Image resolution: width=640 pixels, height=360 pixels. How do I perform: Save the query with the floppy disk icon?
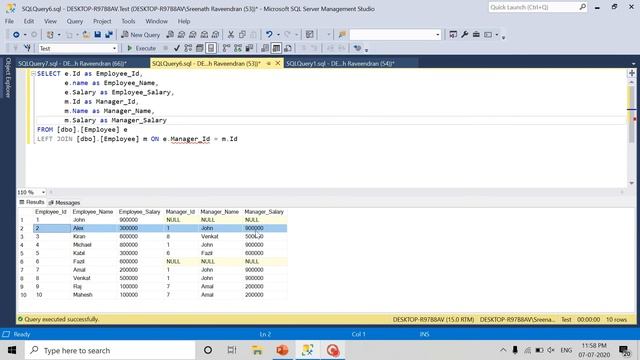pyautogui.click(x=98, y=35)
